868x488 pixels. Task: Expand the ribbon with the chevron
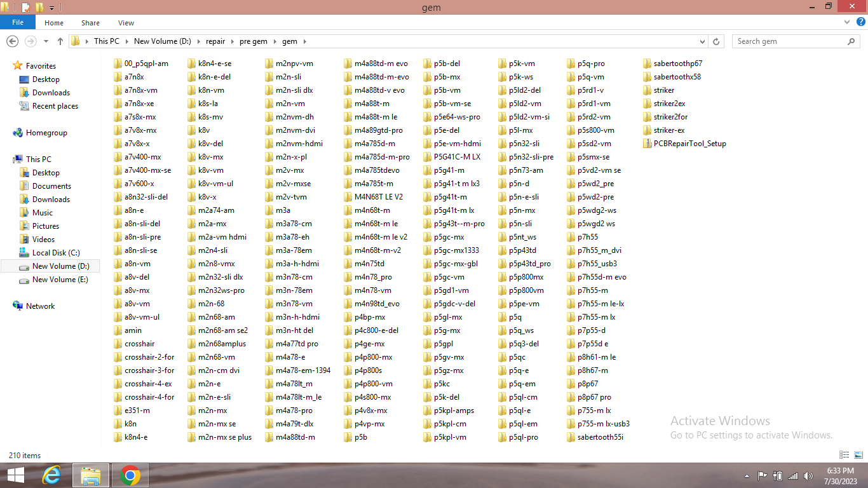(848, 22)
